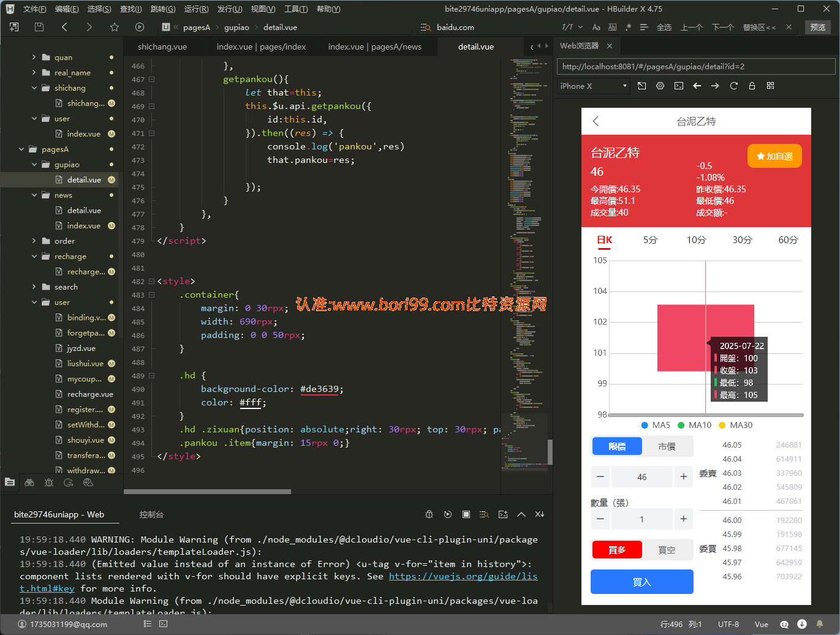Stop the running task square icon
This screenshot has height=635, width=840.
(466, 514)
